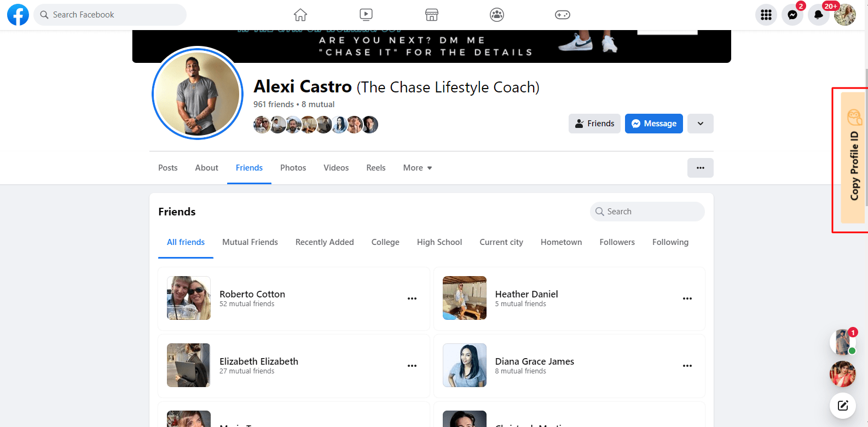Switch to the About tab
Image resolution: width=868 pixels, height=427 pixels.
207,168
